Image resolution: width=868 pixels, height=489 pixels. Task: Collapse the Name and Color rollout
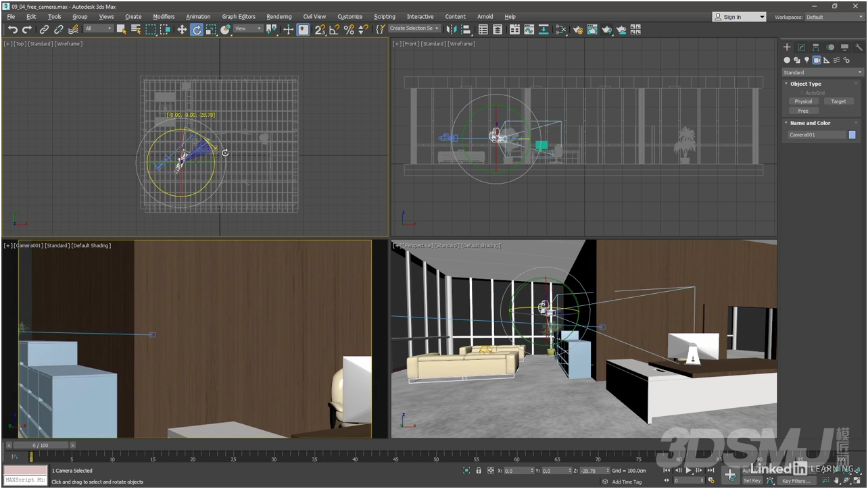pyautogui.click(x=810, y=123)
